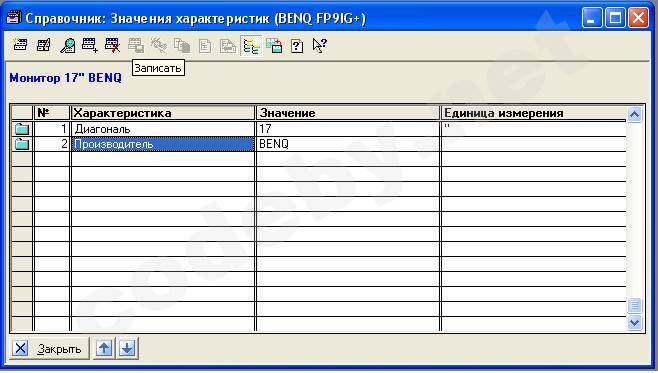The height and width of the screenshot is (373, 658).
Task: Toggle the hierarchical list view icon
Action: [251, 45]
